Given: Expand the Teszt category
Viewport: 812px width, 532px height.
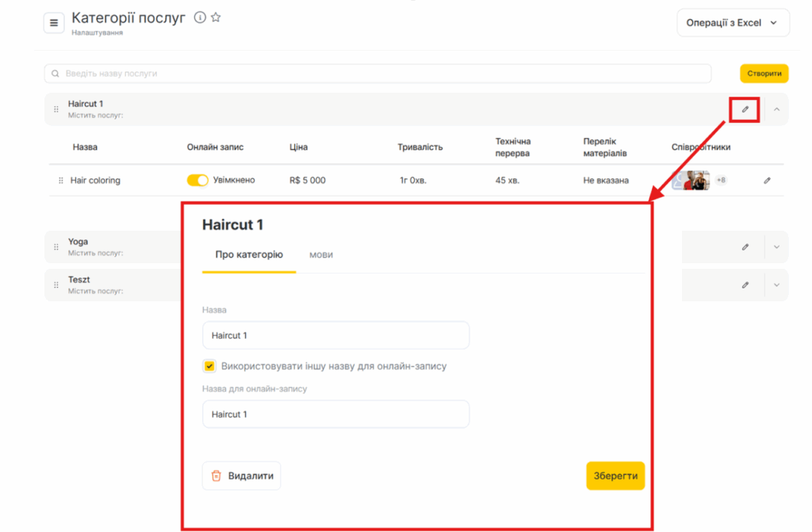Looking at the screenshot, I should click(776, 285).
